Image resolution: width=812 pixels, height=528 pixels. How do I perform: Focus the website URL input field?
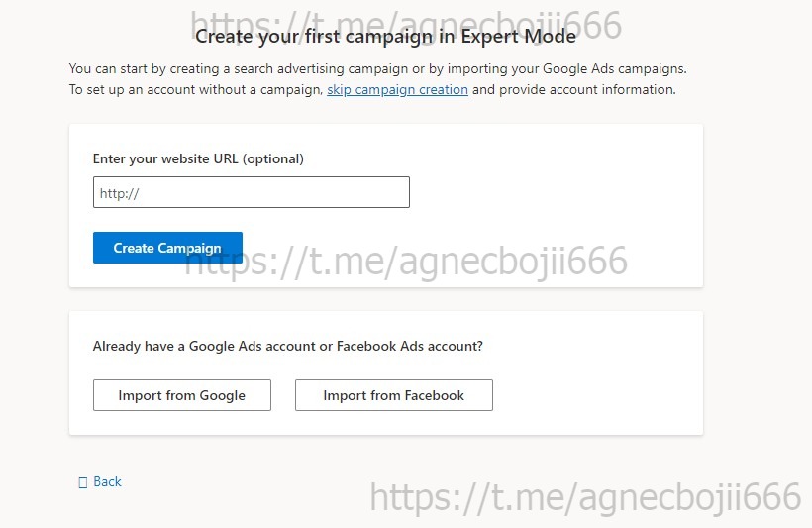251,192
